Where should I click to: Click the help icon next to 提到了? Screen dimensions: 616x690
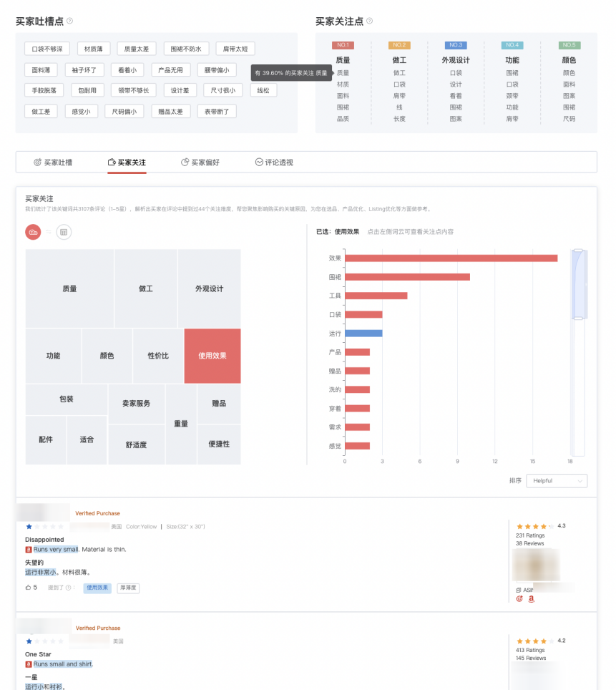69,588
